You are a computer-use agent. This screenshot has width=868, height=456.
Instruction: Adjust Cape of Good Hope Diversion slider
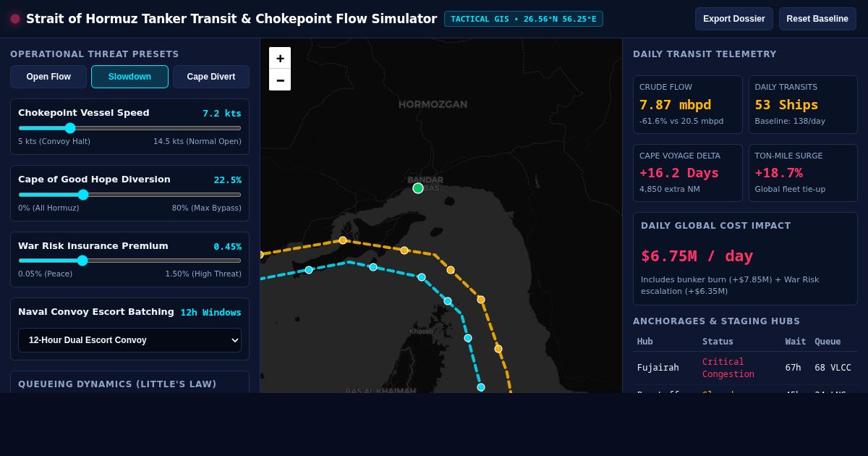tap(129, 195)
